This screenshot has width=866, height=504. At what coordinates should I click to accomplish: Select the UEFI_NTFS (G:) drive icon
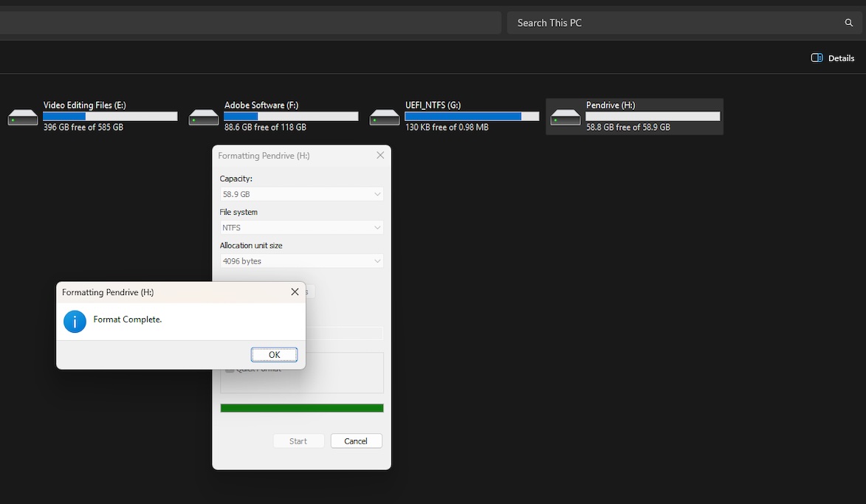[x=385, y=117]
